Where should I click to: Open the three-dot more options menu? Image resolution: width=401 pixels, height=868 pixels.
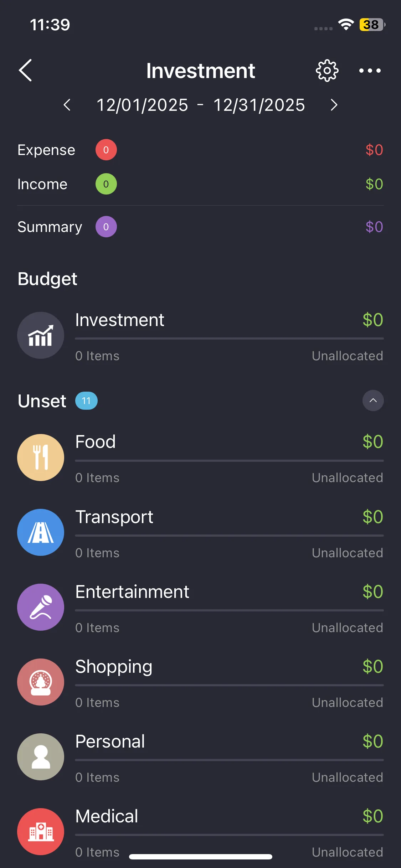click(x=370, y=71)
